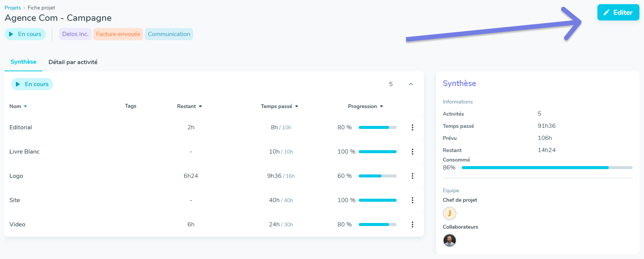
Task: Switch to Détail par activité tab
Action: point(73,62)
